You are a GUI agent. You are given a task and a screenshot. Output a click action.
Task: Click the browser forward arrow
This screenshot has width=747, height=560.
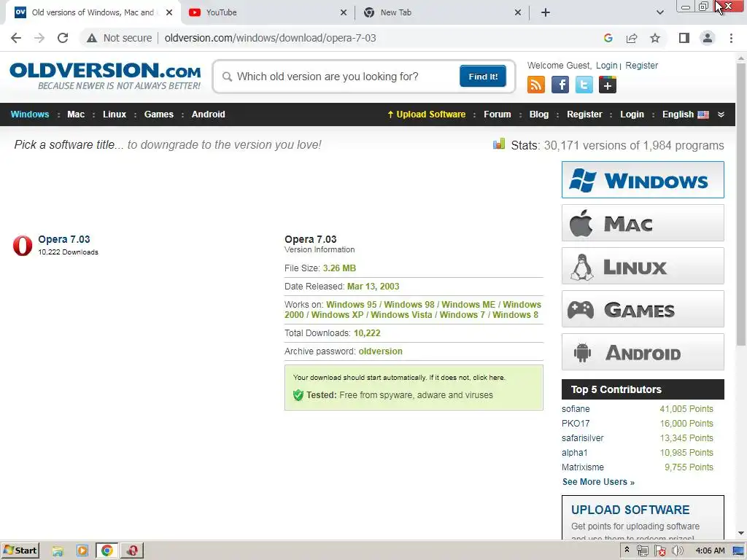tap(39, 38)
